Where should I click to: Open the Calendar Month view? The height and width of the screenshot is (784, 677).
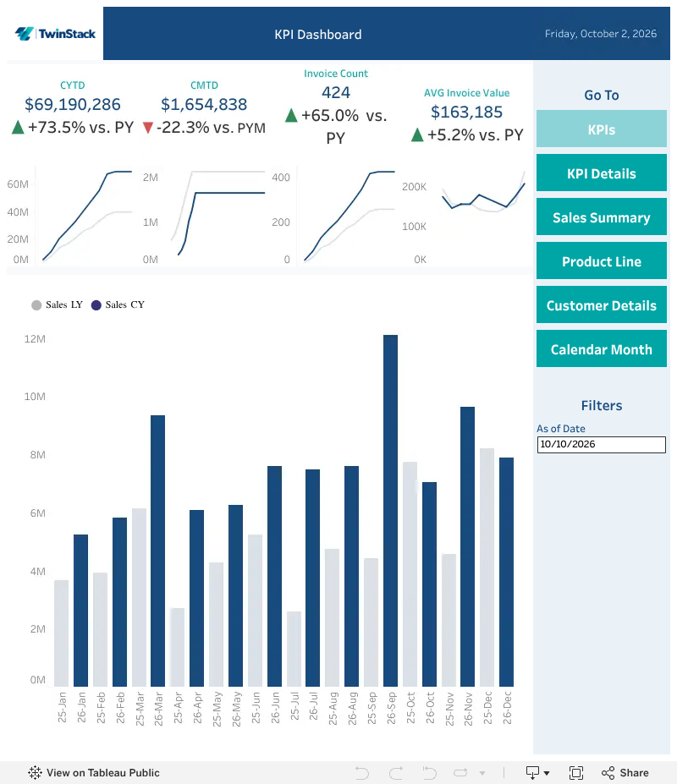(602, 349)
